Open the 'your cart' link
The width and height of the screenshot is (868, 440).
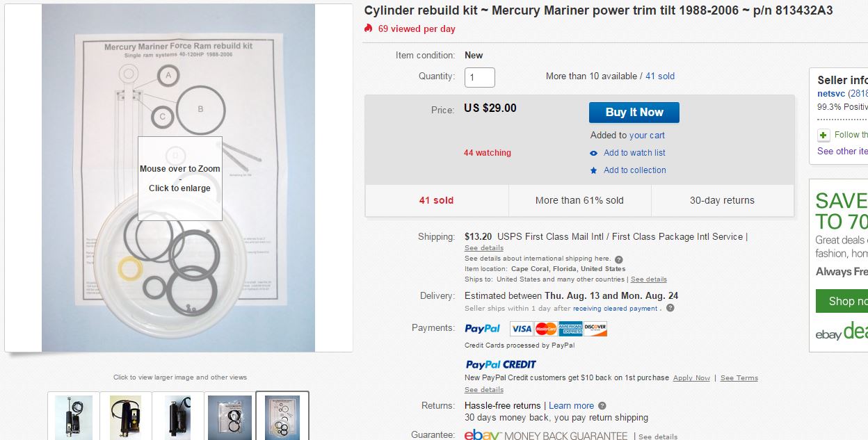coord(647,136)
